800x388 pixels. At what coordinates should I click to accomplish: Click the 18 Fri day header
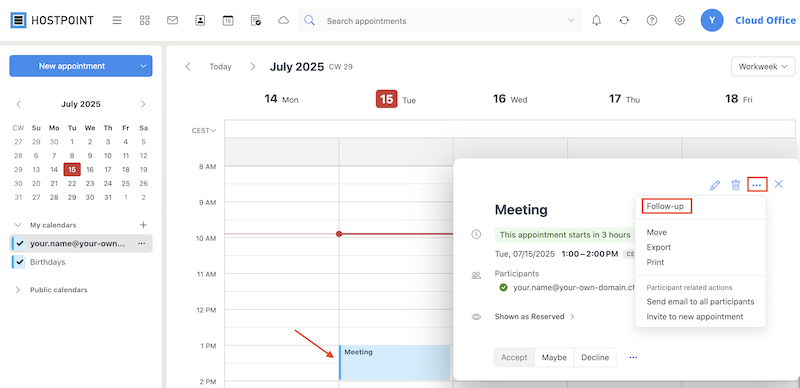(738, 99)
